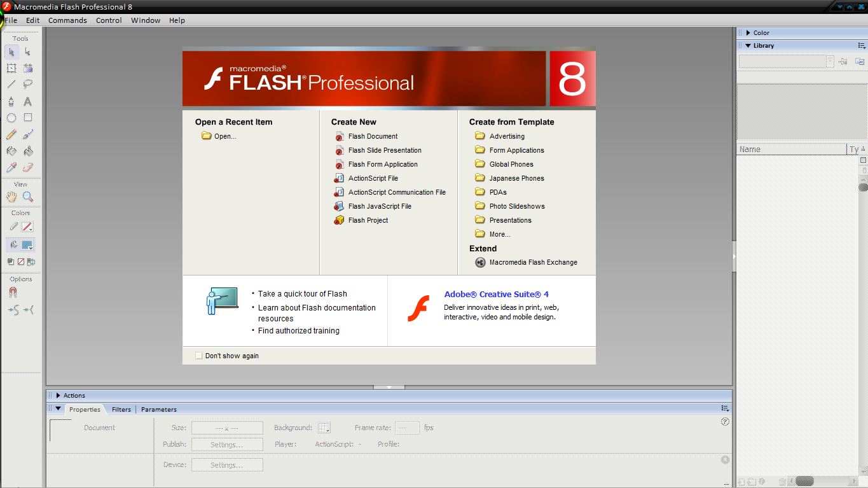868x488 pixels.
Task: Select the Free Transform tool
Action: pyautogui.click(x=10, y=69)
